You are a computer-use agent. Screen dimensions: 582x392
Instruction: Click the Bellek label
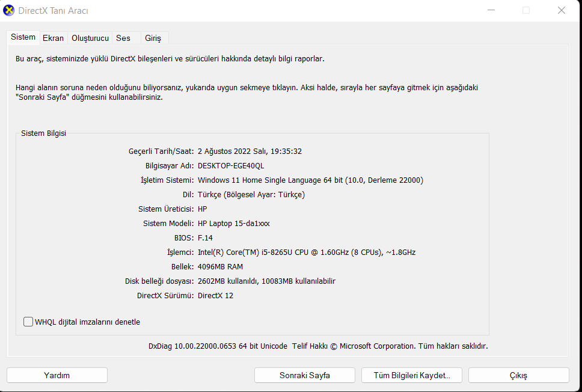(x=183, y=267)
